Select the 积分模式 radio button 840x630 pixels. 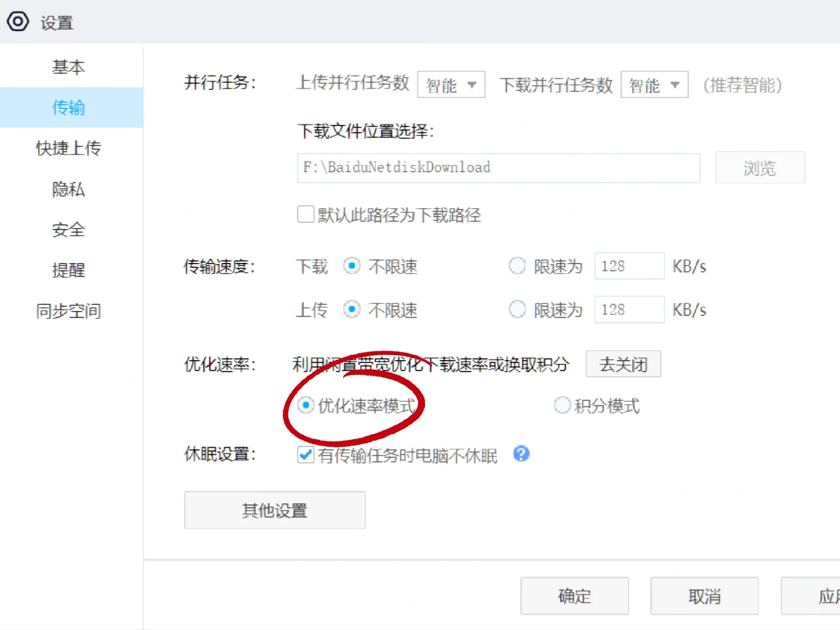pyautogui.click(x=562, y=405)
